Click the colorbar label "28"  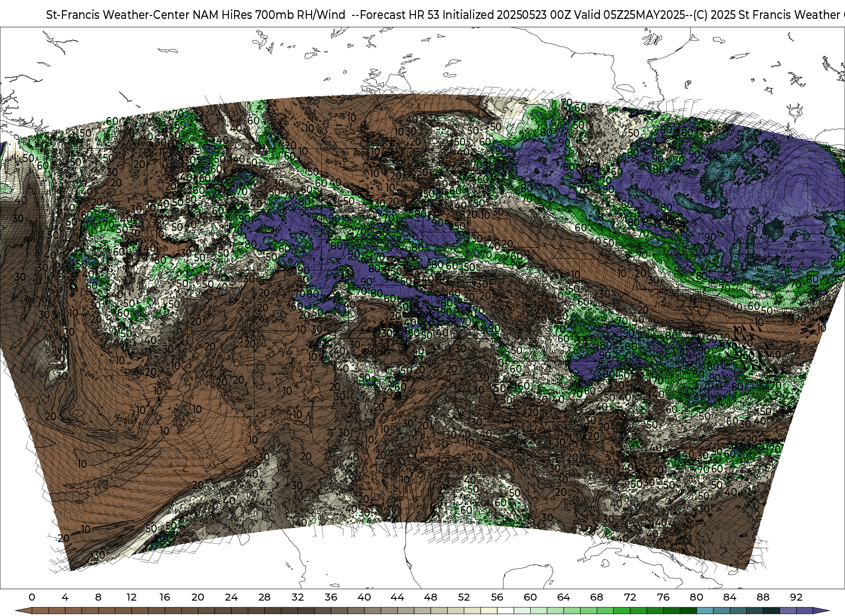point(265,597)
